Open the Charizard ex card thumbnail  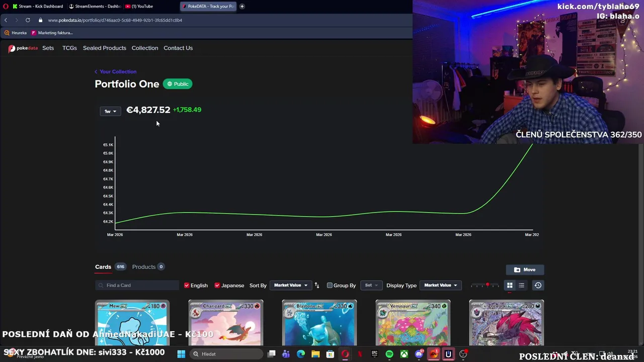[x=226, y=323]
